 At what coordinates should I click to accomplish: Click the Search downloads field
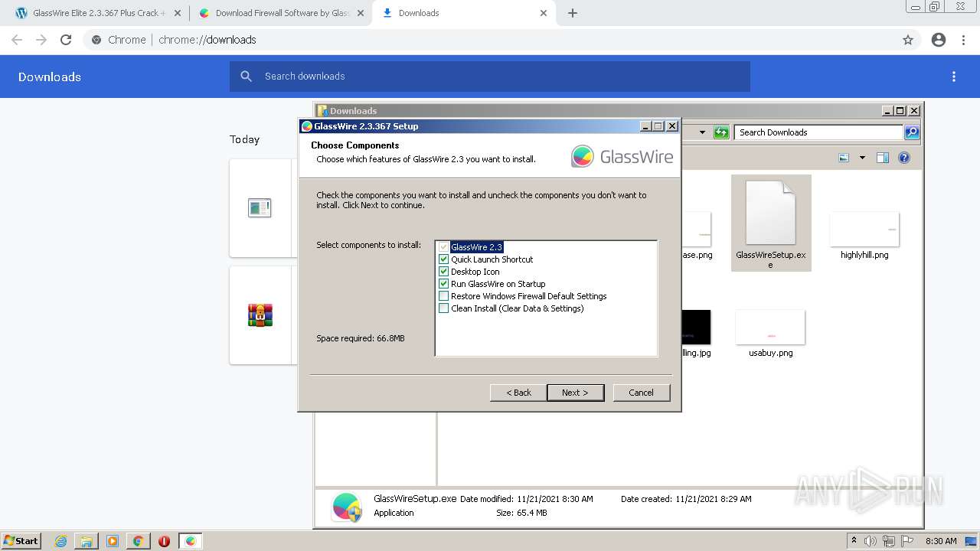490,77
